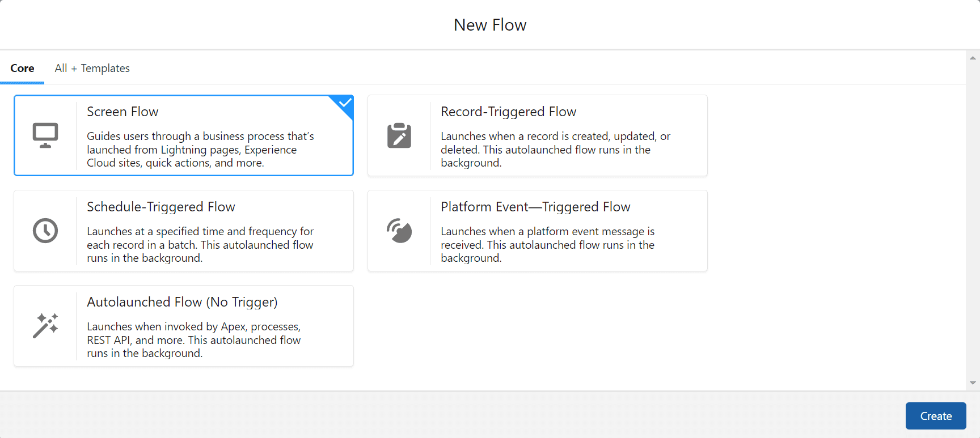Viewport: 980px width, 438px height.
Task: Select Platform Event—Triggered Flow title
Action: (x=535, y=207)
